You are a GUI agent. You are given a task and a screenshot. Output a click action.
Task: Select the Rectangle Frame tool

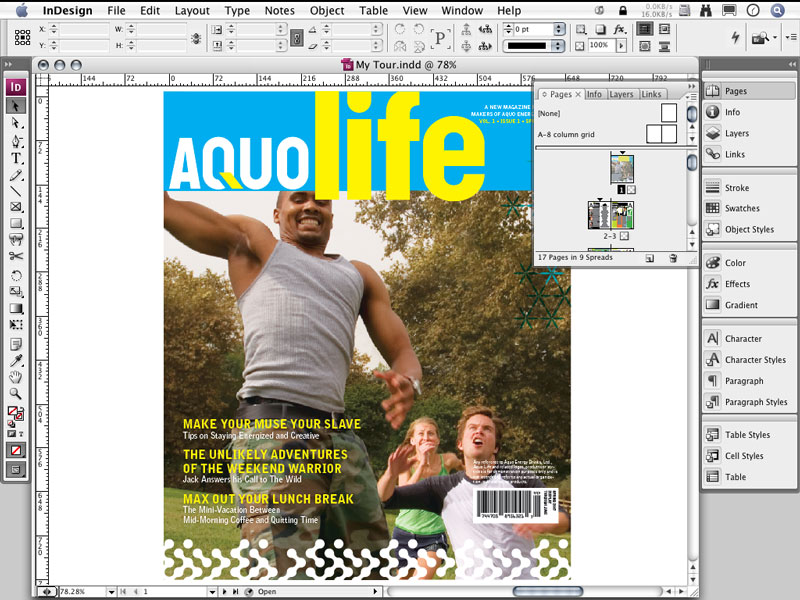point(16,207)
